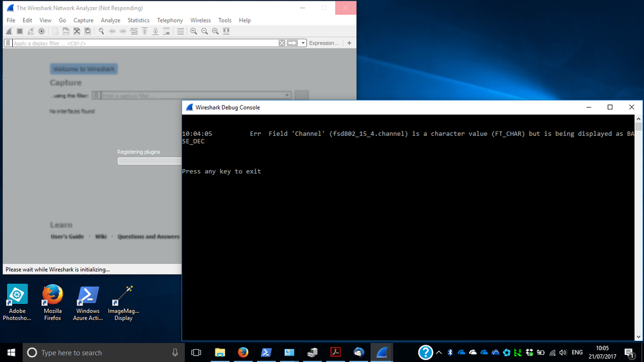Start capturing packets with shark fin icon
This screenshot has height=362, width=644.
[9, 31]
